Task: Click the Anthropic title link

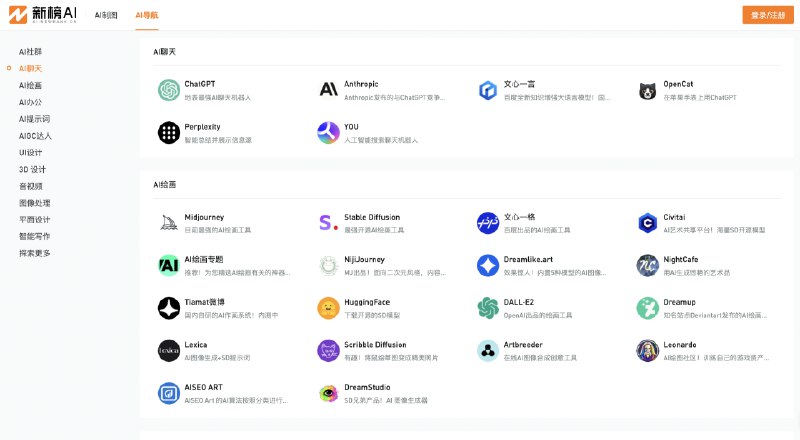Action: 361,84
